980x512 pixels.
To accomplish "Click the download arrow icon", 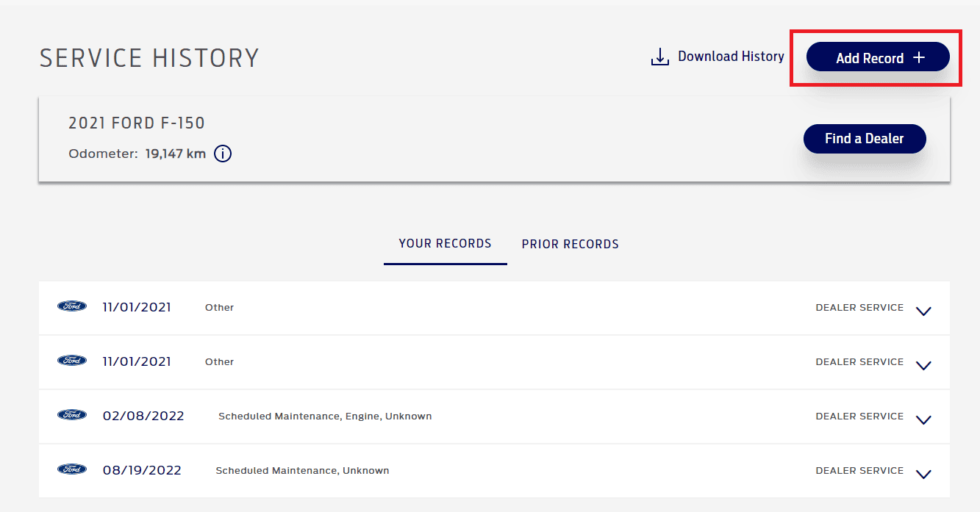I will coord(659,57).
